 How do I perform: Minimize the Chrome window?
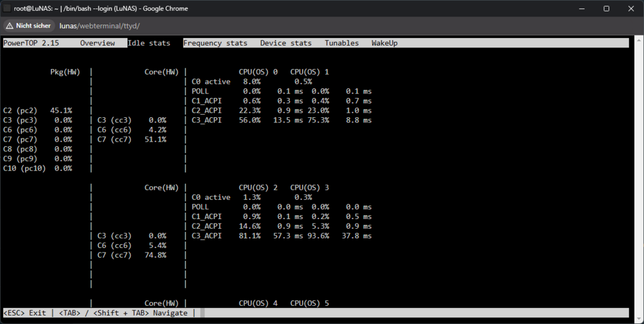tap(582, 8)
